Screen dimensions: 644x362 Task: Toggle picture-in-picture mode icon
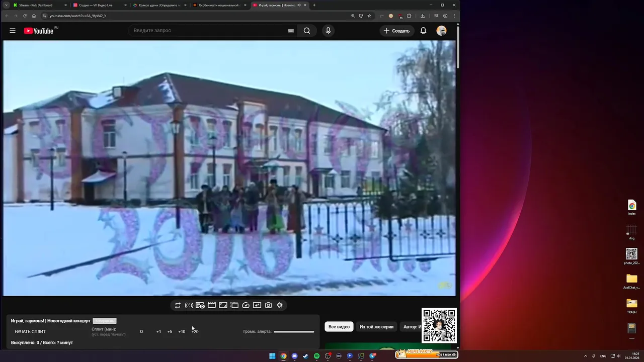click(223, 305)
